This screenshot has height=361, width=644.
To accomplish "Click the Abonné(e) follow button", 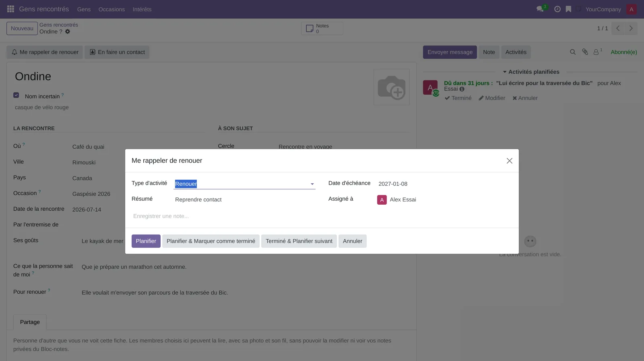I will point(624,52).
